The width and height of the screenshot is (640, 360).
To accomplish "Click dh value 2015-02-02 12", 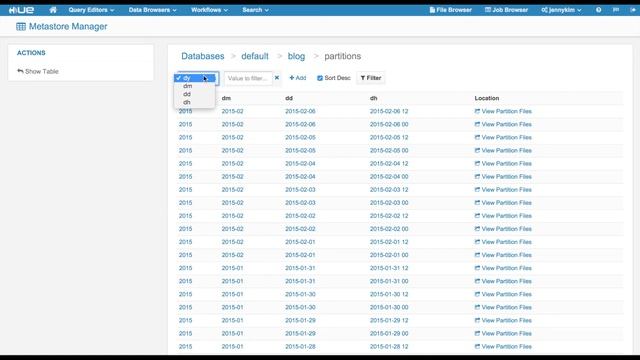I will tap(389, 216).
